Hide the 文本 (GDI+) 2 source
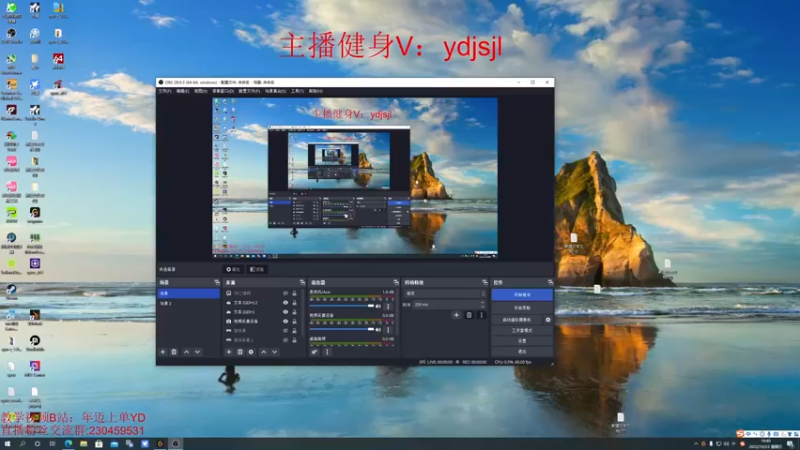Image resolution: width=800 pixels, height=450 pixels. [x=285, y=303]
